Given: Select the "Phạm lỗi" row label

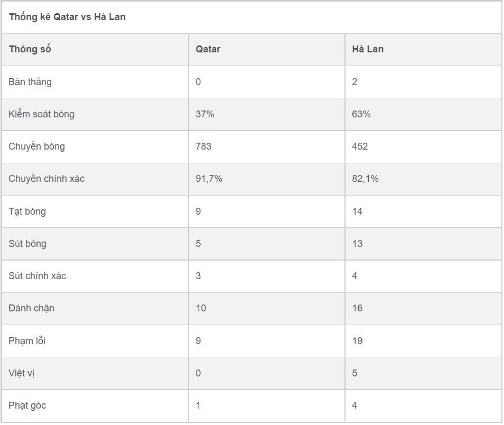Looking at the screenshot, I should tap(27, 341).
